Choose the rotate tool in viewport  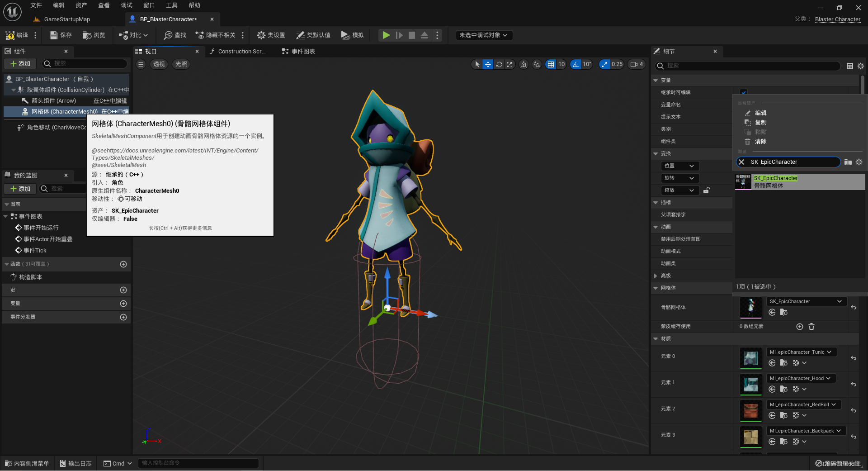pyautogui.click(x=499, y=65)
